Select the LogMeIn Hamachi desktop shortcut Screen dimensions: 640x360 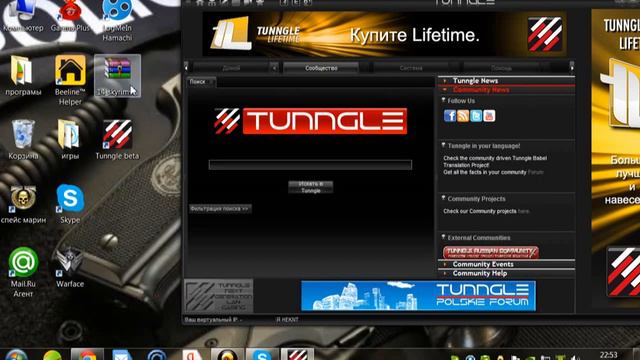117,21
